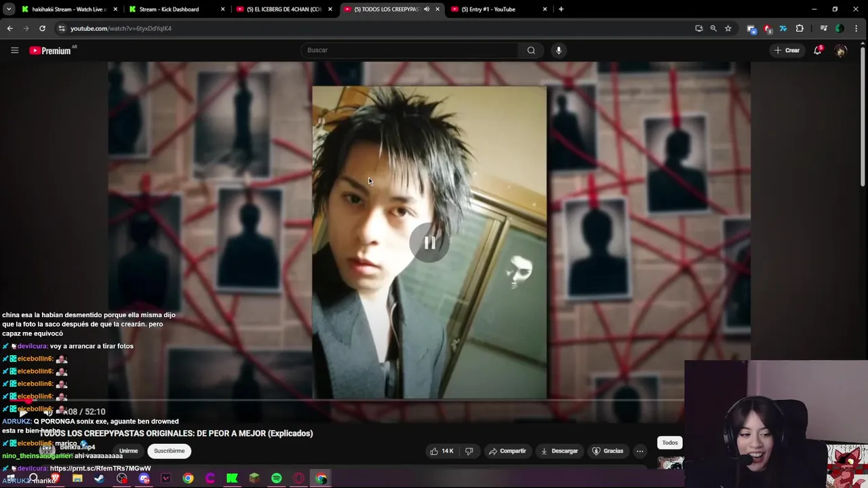Viewport: 868px width, 488px height.
Task: Click the Gracias thanks button
Action: pyautogui.click(x=607, y=451)
